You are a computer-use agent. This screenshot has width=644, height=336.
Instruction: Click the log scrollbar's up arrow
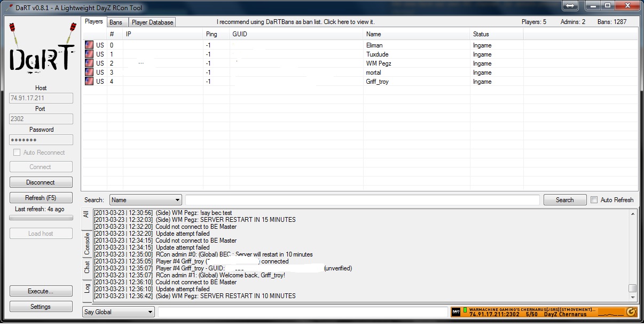[633, 214]
